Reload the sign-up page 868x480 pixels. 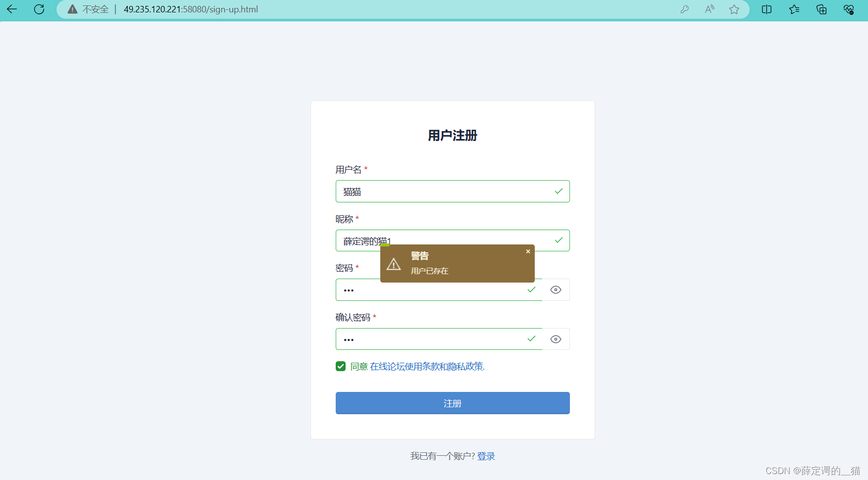pos(39,9)
